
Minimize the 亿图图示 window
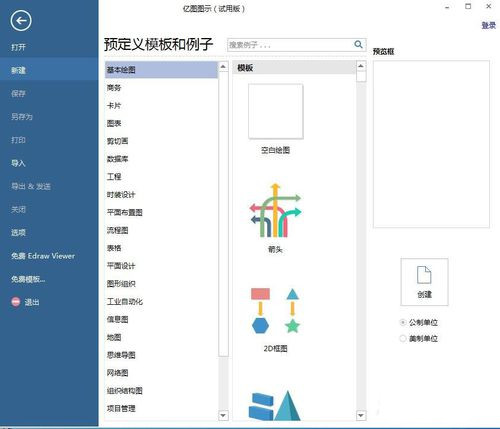pos(447,7)
